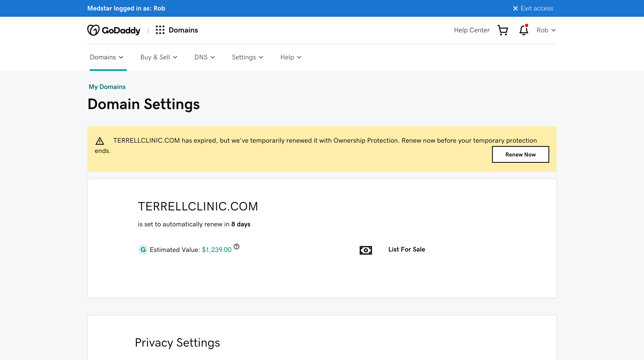Image resolution: width=644 pixels, height=360 pixels.
Task: Open the DNS dropdown menu
Action: (205, 57)
